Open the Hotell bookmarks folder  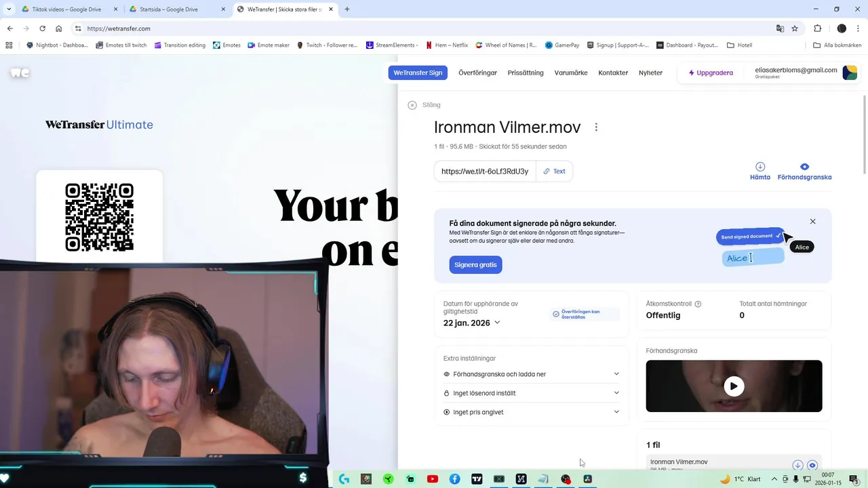tap(739, 45)
